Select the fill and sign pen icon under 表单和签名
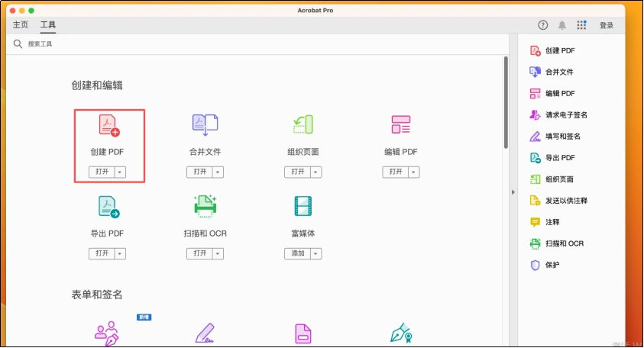This screenshot has width=644, height=348. tap(205, 333)
